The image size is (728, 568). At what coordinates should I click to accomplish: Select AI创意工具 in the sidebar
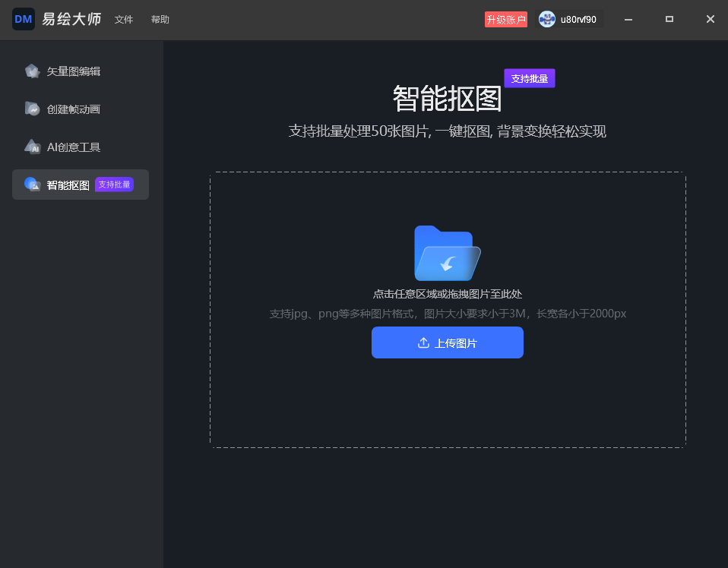click(x=81, y=147)
